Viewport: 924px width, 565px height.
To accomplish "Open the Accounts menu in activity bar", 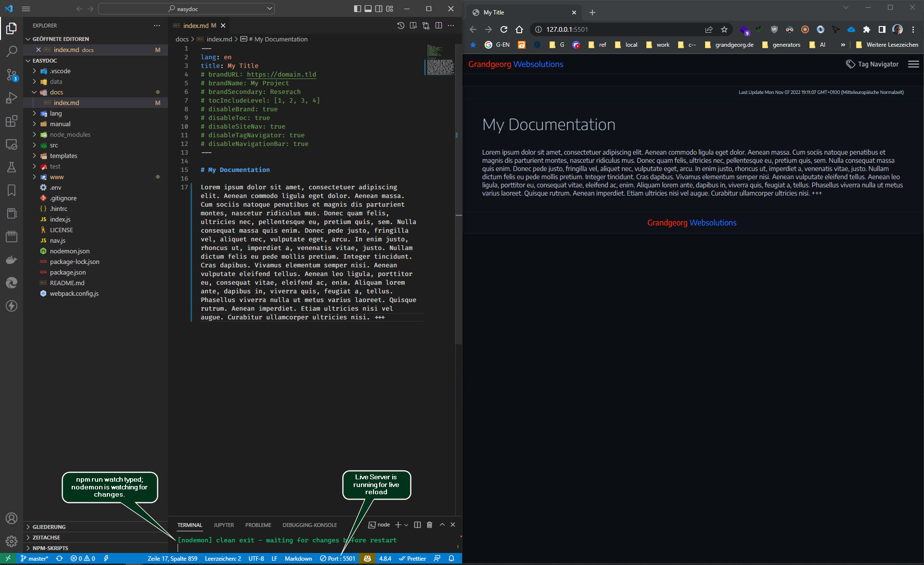I will click(x=12, y=518).
